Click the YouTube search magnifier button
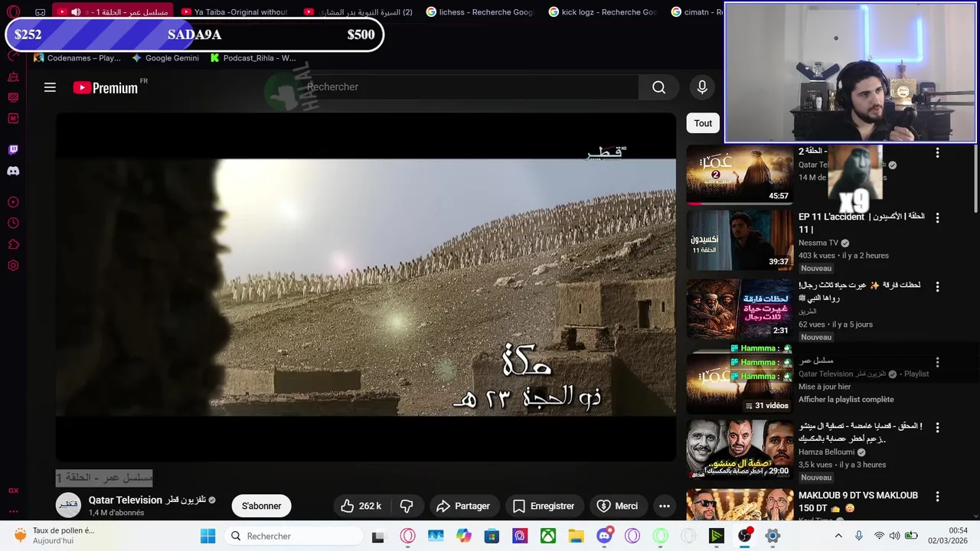This screenshot has height=551, width=980. 658,87
